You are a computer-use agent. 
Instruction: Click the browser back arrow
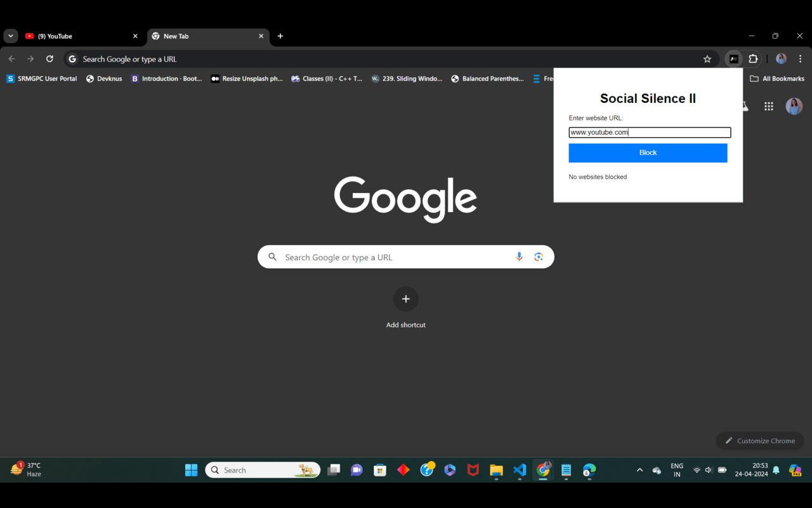pos(12,59)
